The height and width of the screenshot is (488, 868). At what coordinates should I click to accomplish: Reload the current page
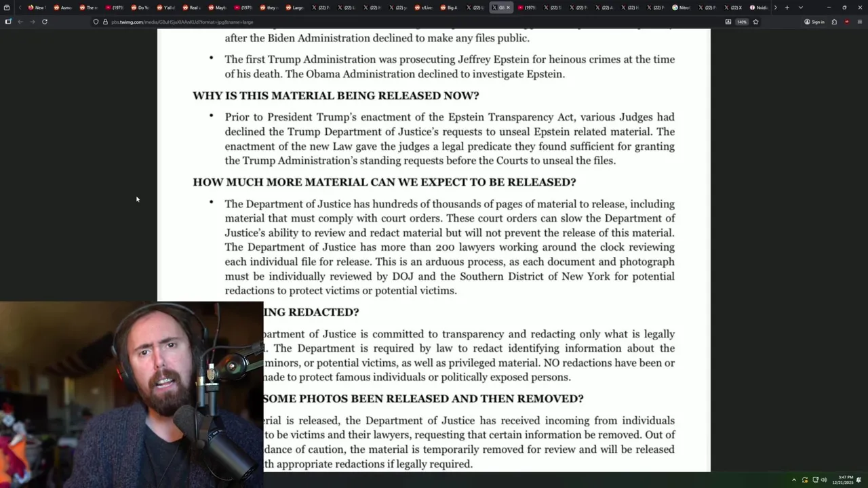click(x=45, y=22)
